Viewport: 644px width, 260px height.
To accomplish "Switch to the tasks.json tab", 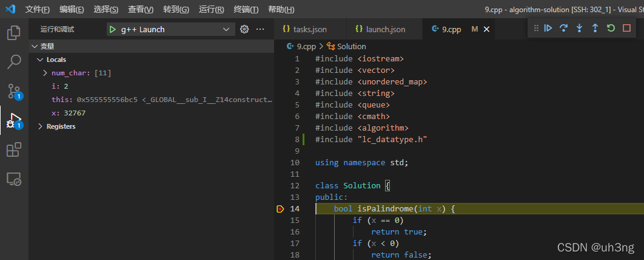I will point(310,29).
